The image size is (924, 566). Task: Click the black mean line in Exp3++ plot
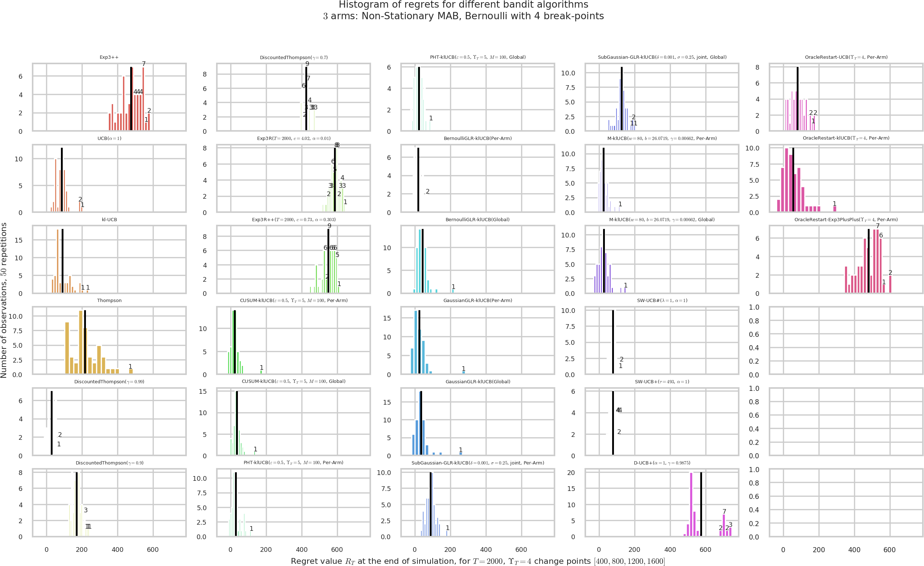point(131,99)
